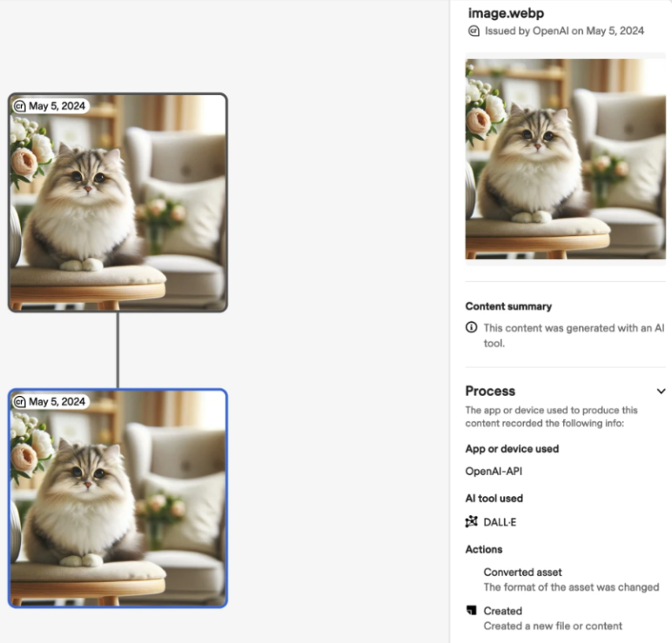
Task: Click the image.webp file title
Action: point(506,13)
